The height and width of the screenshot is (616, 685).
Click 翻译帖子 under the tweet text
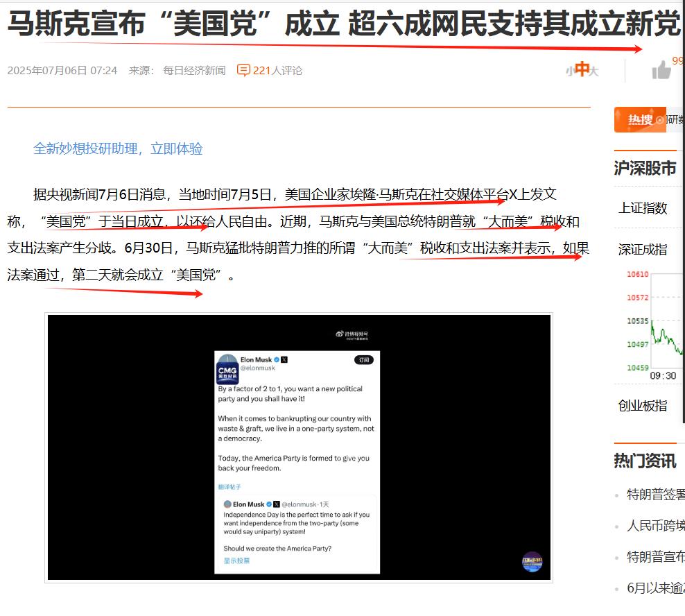[229, 486]
